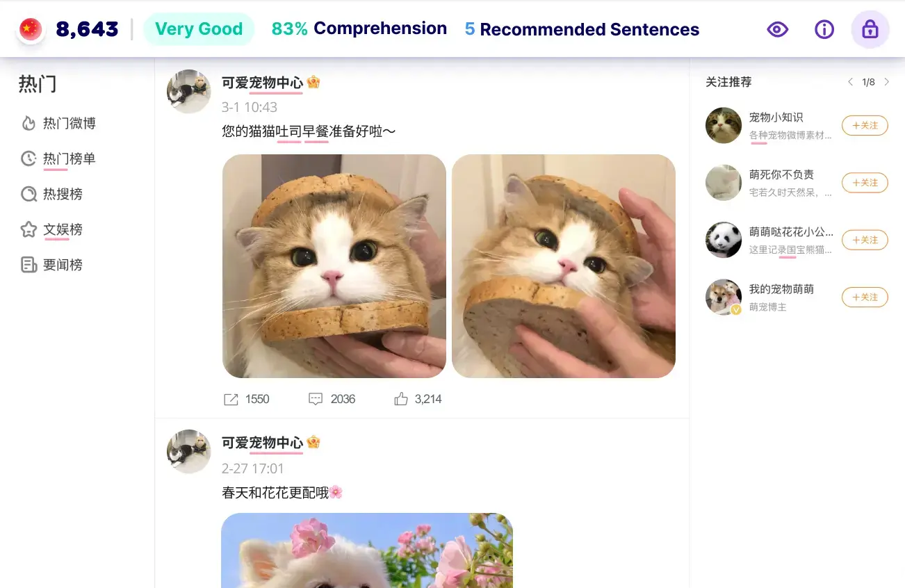Click the Very Good rating badge
The width and height of the screenshot is (905, 588).
pyautogui.click(x=199, y=29)
